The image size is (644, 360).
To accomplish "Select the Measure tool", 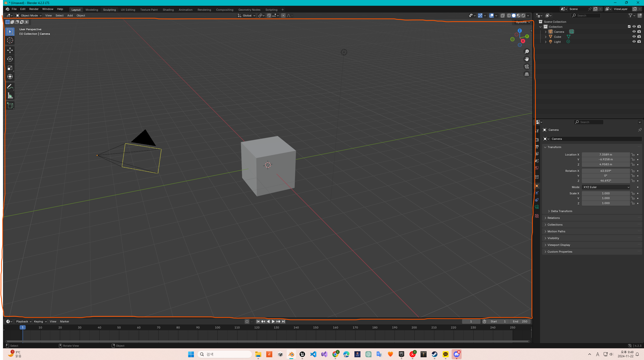I will pyautogui.click(x=10, y=96).
